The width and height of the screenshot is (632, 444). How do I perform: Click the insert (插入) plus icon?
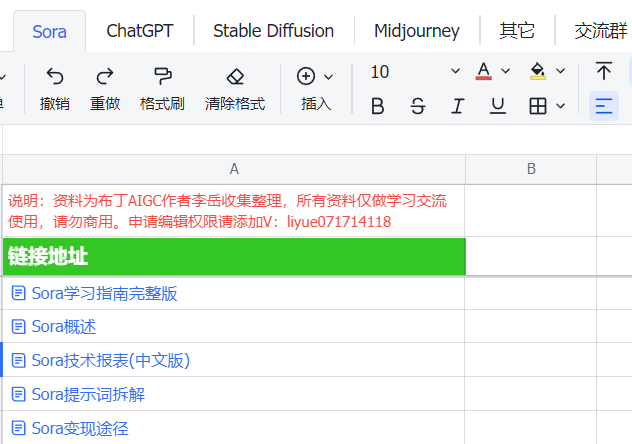pyautogui.click(x=306, y=76)
